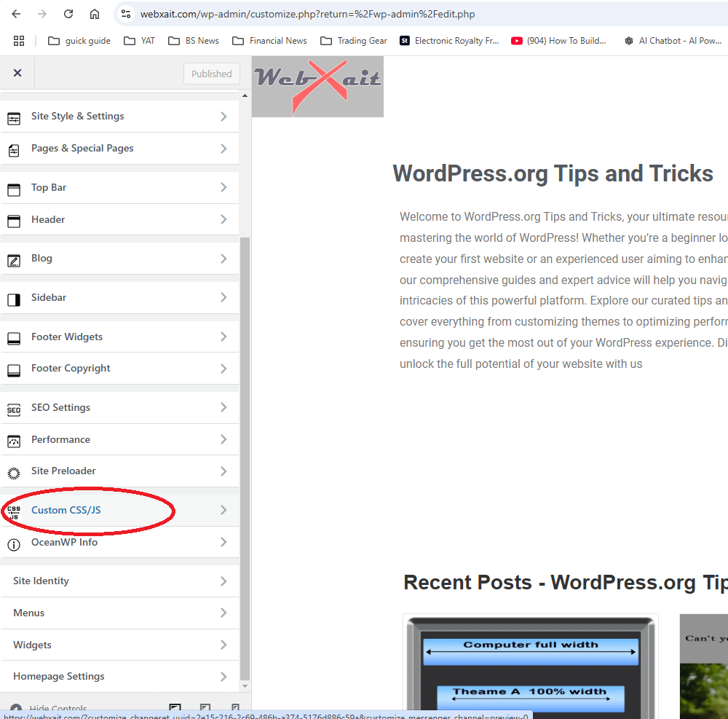
Task: Close the Customizer with the X button
Action: (x=17, y=73)
